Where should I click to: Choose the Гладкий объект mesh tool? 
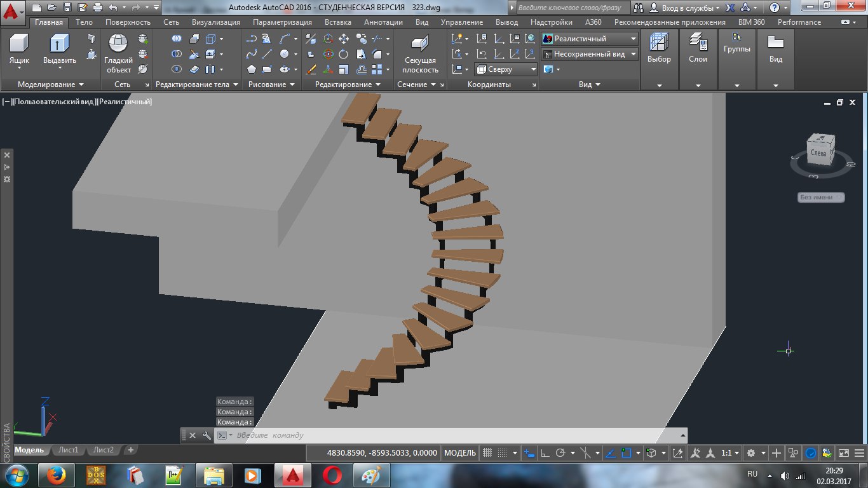pyautogui.click(x=118, y=53)
